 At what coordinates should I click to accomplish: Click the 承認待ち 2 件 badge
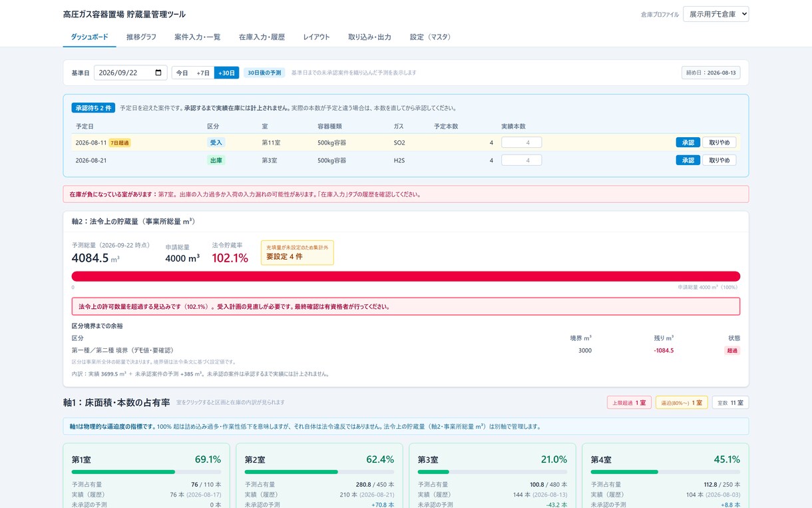[93, 107]
